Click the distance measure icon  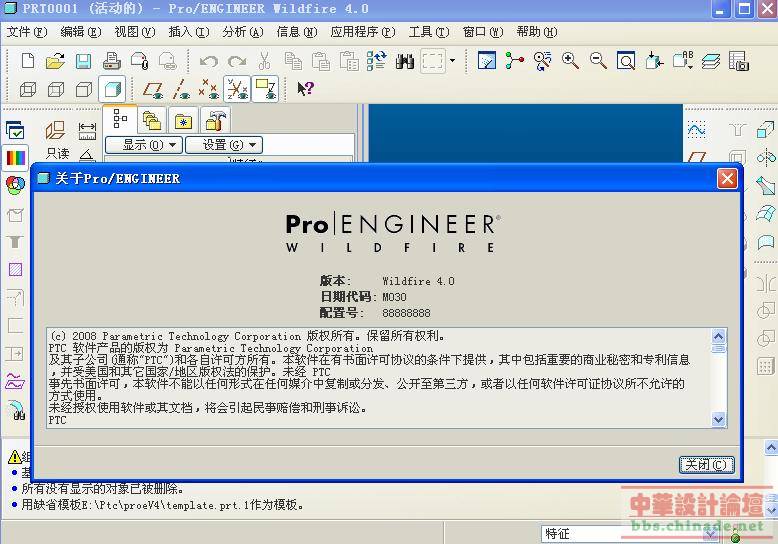click(x=87, y=131)
